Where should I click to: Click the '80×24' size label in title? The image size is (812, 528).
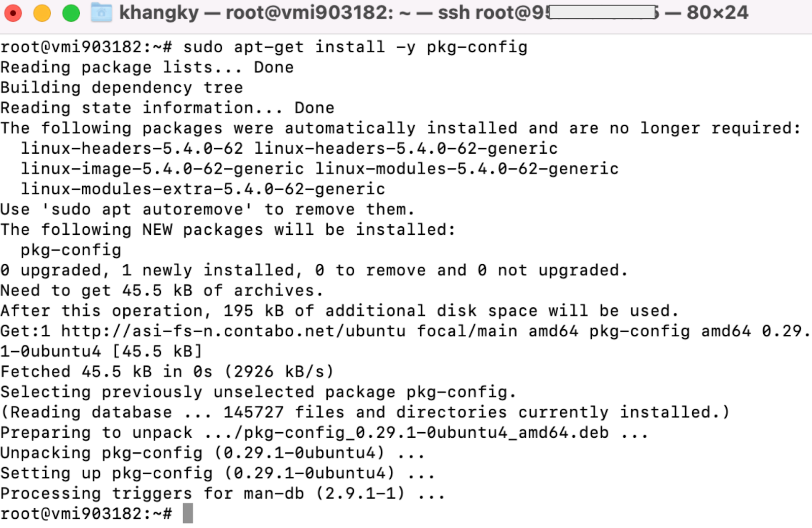point(717,13)
